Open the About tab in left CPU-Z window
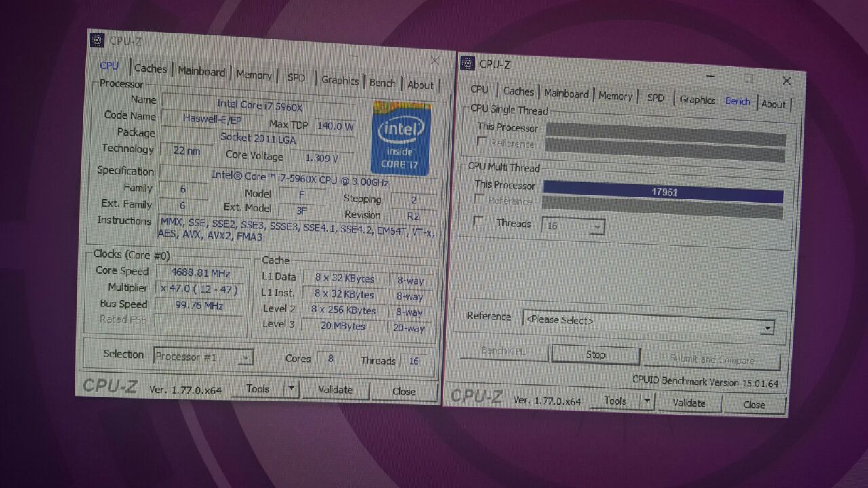 tap(420, 85)
